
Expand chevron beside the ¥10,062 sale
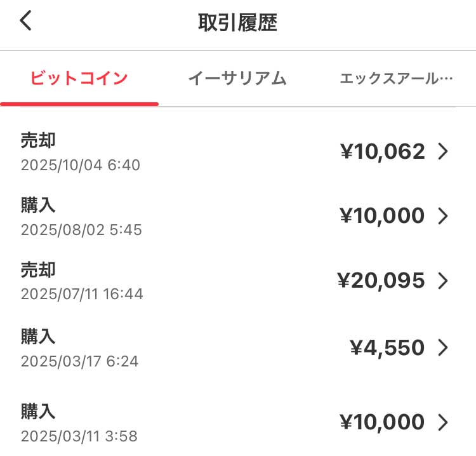tap(443, 152)
